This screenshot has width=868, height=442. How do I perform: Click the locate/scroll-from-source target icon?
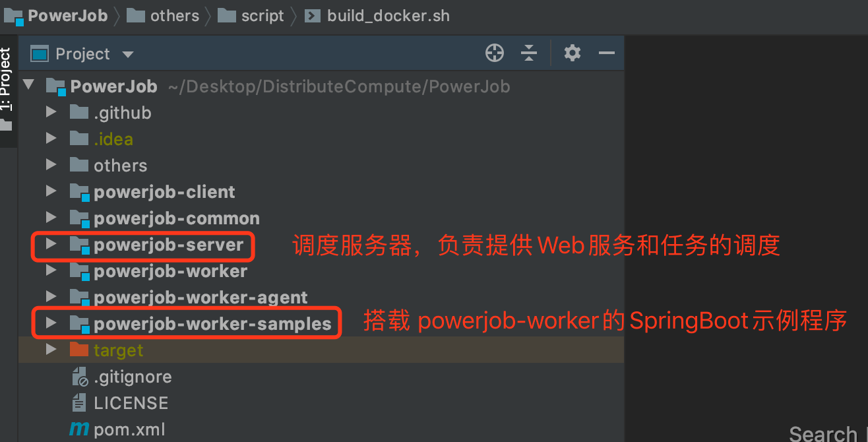495,53
